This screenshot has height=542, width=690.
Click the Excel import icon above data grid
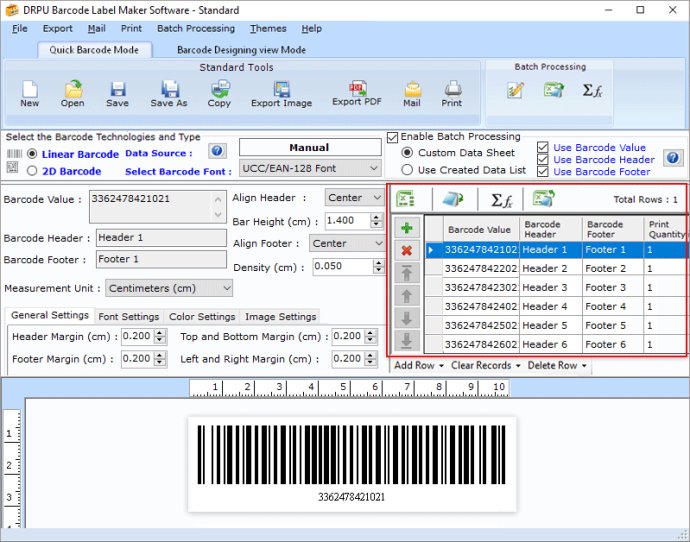pyautogui.click(x=405, y=198)
